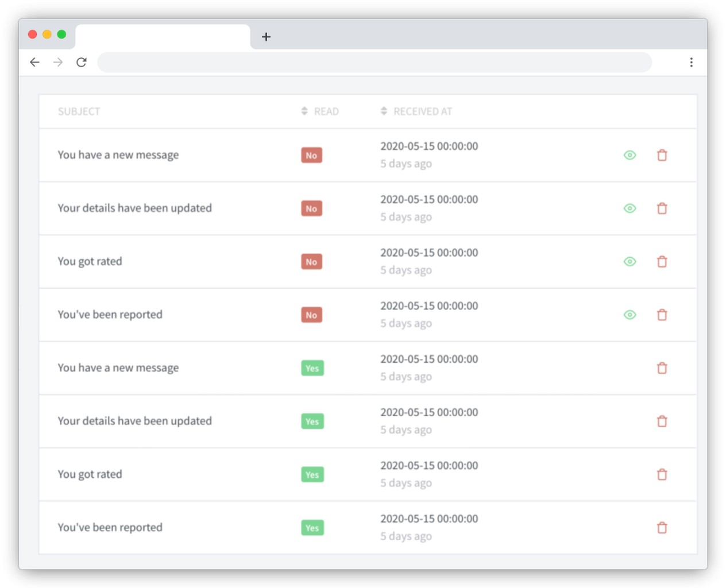The width and height of the screenshot is (726, 588).
Task: Go back to the previous page
Action: click(x=34, y=62)
